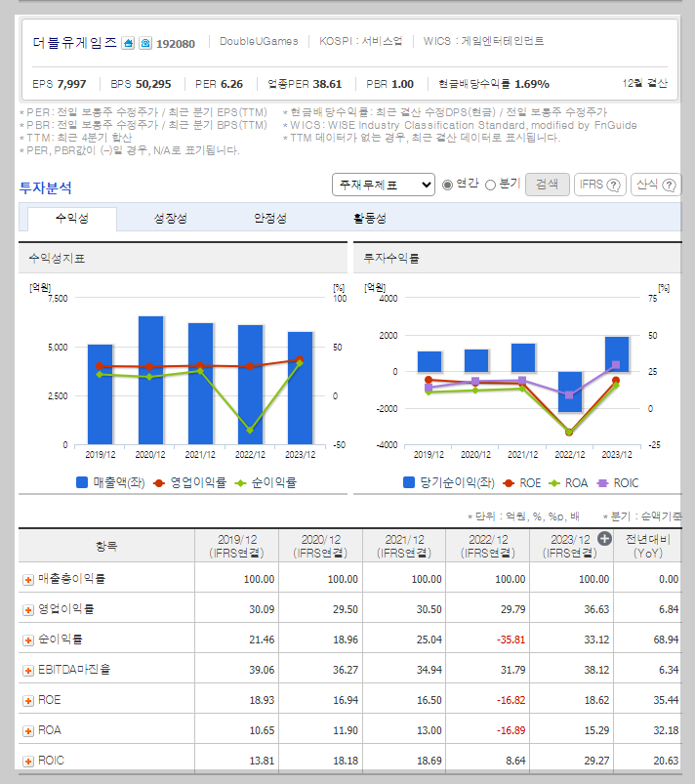Click the 전년대비 (YoY) column header
This screenshot has height=784, width=695.
tap(648, 546)
